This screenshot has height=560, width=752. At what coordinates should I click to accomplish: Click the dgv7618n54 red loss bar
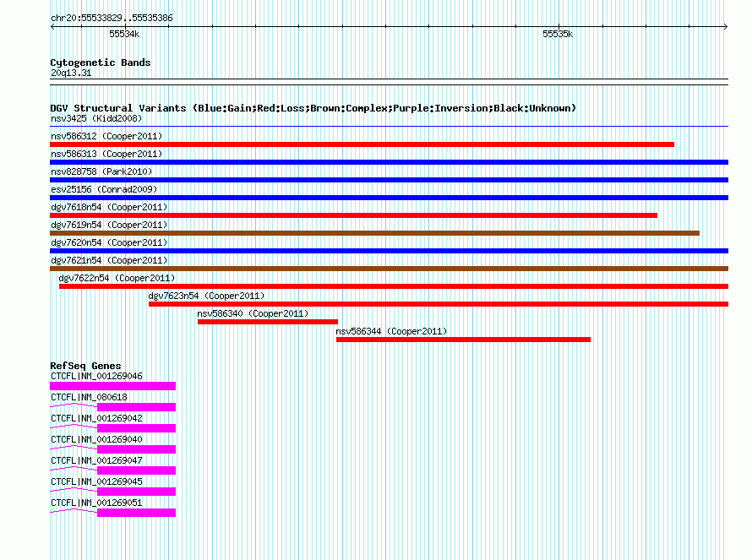tap(353, 215)
